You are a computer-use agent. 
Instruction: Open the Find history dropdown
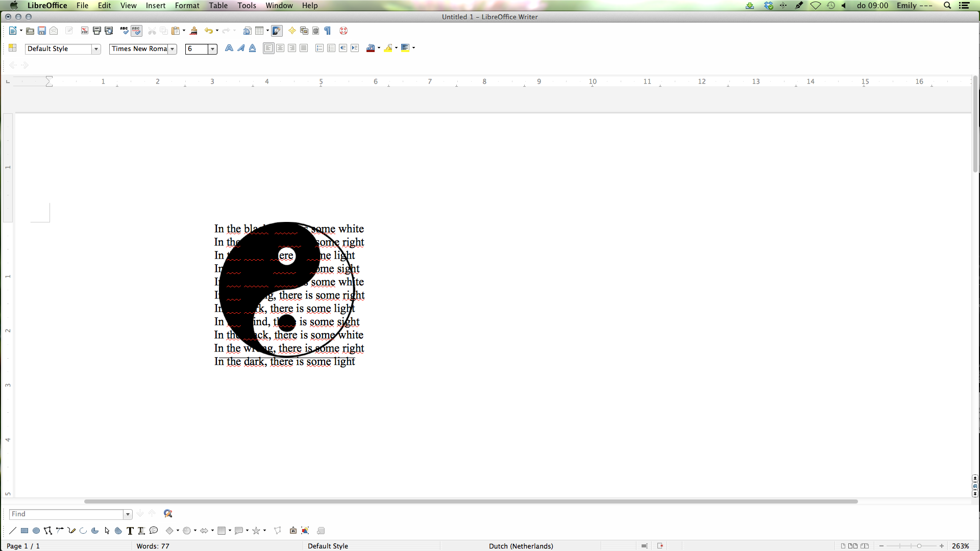coord(128,514)
